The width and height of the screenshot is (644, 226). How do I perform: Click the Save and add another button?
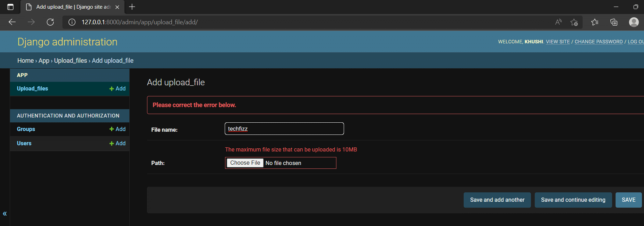coord(497,200)
